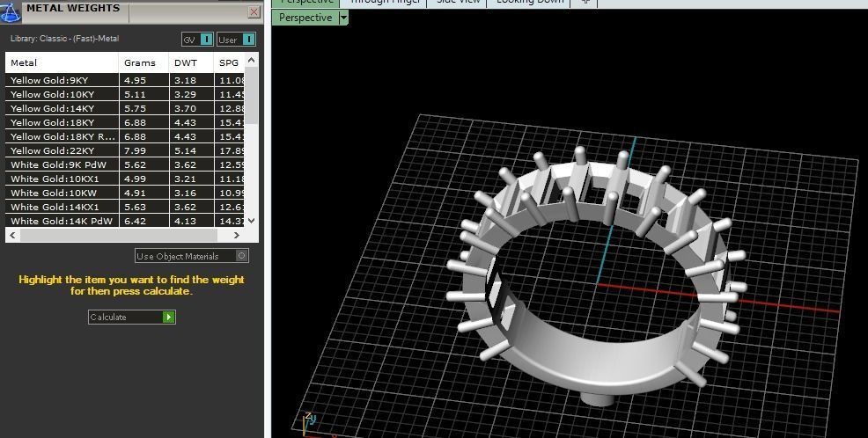Click the metal table scroll down arrow
Viewport: 868px width, 438px height.
click(251, 221)
